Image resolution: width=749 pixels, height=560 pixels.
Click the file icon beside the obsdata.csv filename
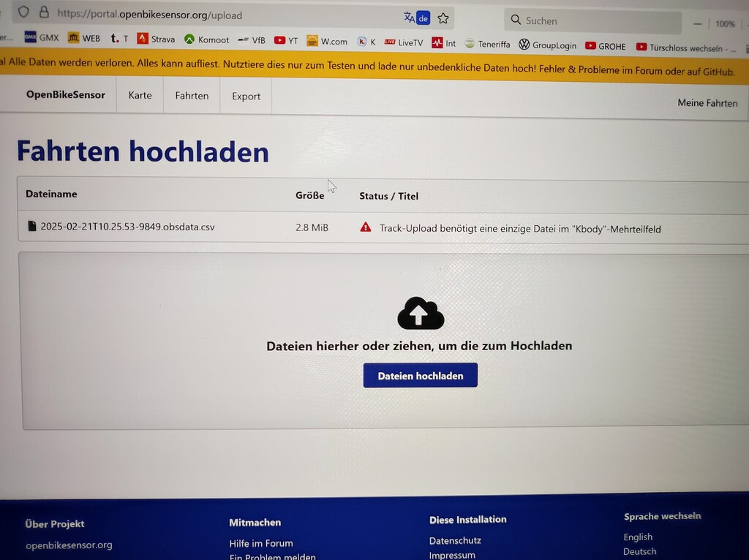coord(31,227)
